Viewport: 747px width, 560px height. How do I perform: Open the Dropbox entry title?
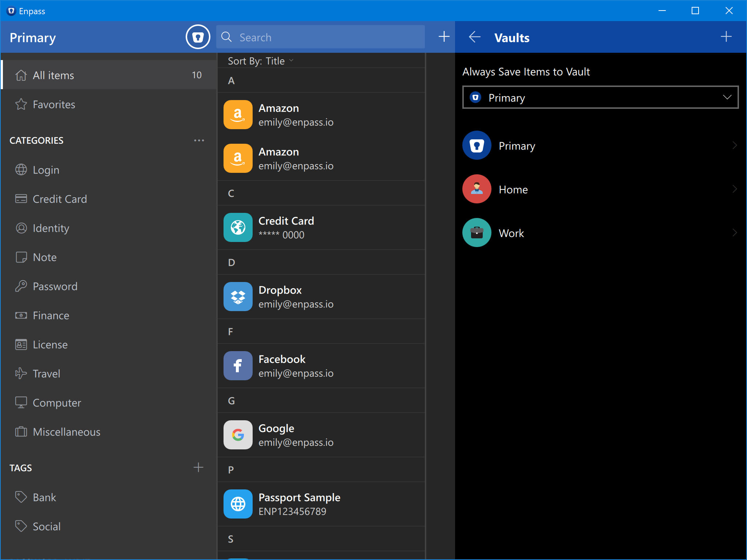pos(280,290)
